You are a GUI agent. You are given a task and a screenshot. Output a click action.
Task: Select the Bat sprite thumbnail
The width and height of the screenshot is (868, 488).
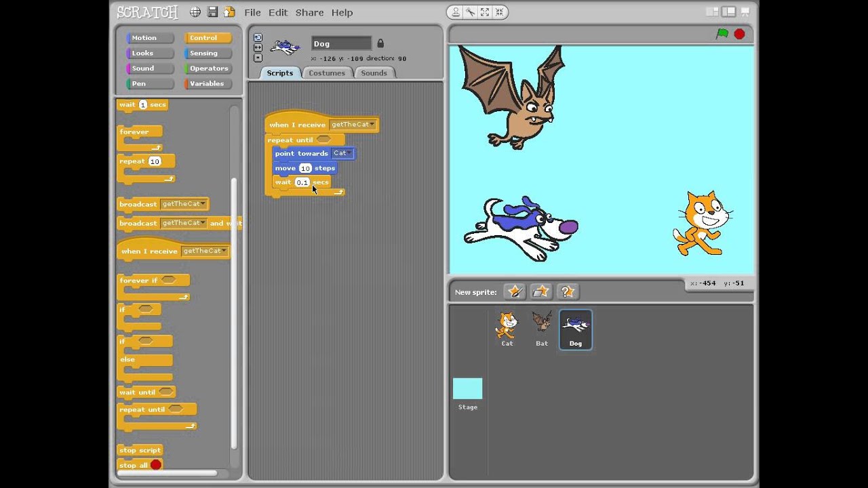pos(541,329)
